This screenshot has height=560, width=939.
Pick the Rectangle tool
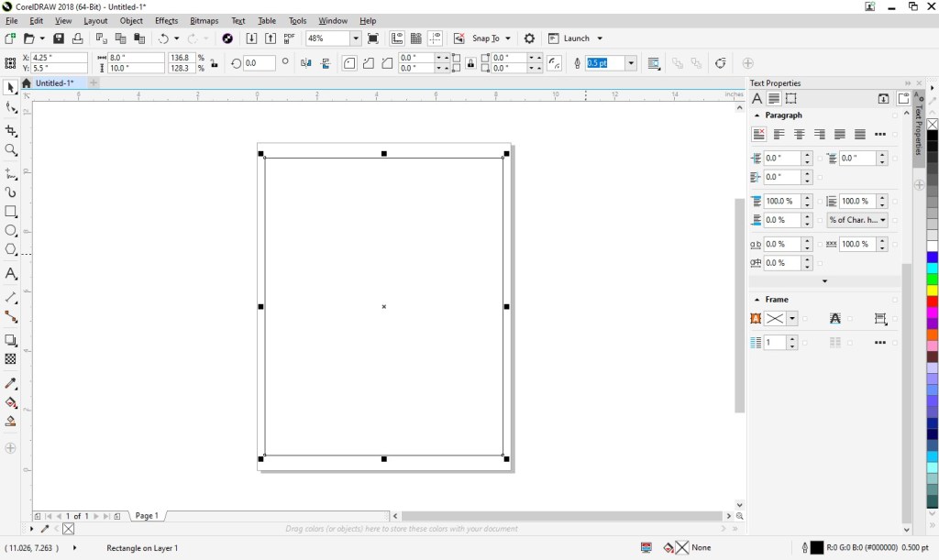pos(11,212)
